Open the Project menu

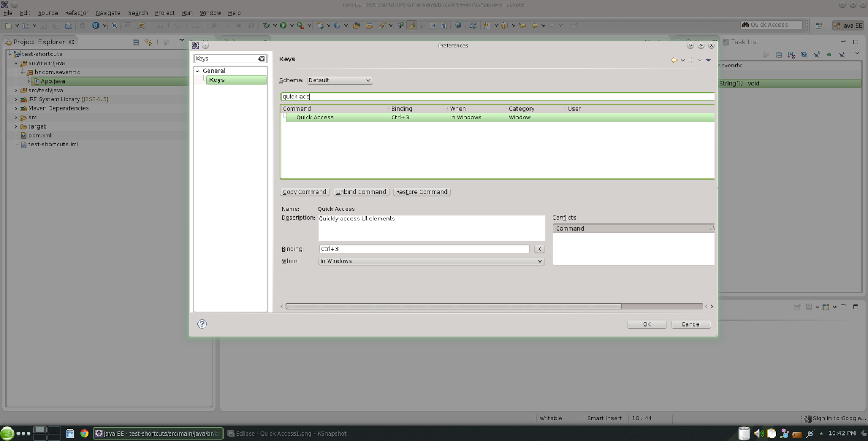click(164, 13)
